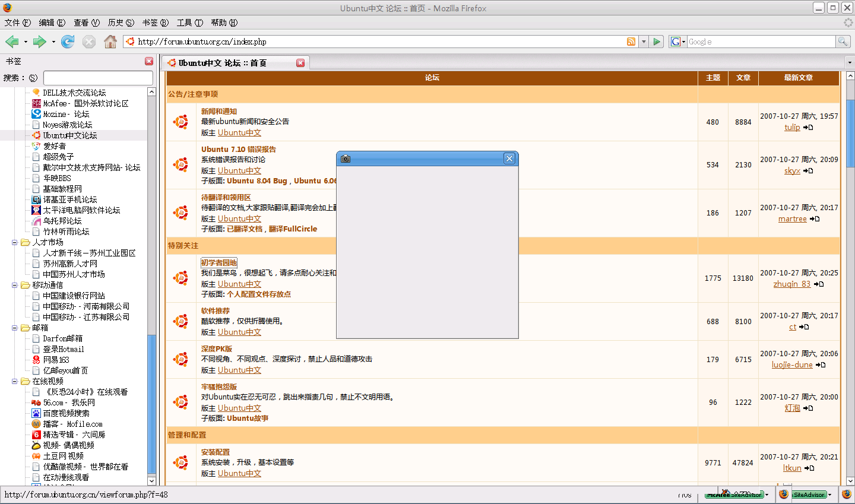Screen dimensions: 855x504
Task: Click the bookmarks sidebar search field
Action: 98,78
